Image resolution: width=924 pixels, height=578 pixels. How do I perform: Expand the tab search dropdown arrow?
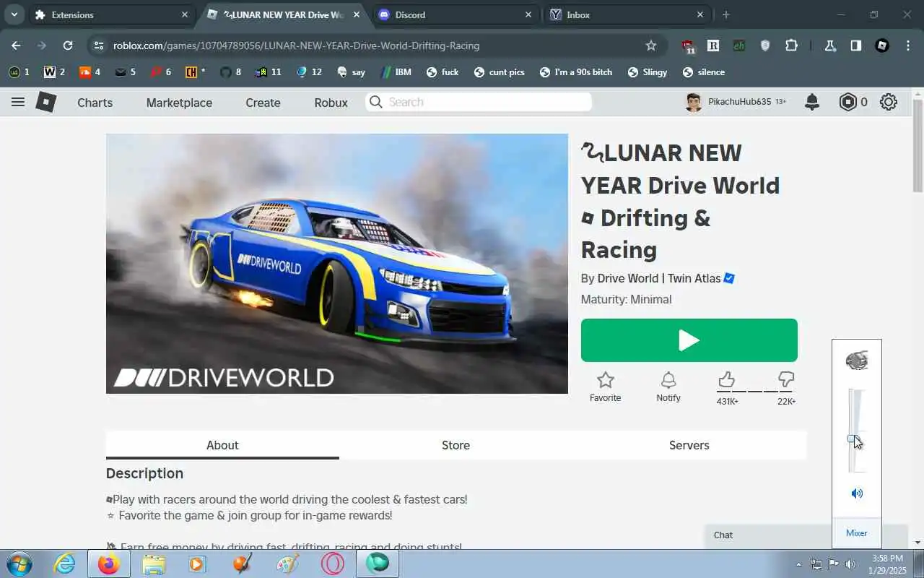[14, 14]
